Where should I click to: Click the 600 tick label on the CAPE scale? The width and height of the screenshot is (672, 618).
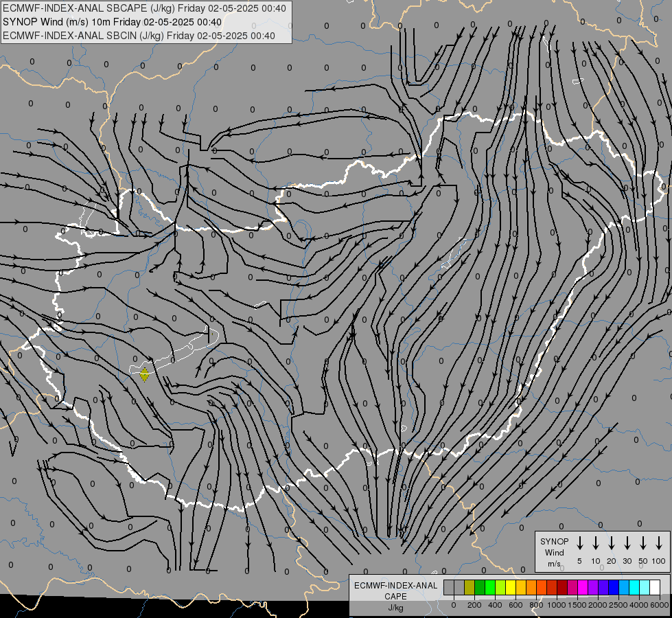(x=515, y=605)
